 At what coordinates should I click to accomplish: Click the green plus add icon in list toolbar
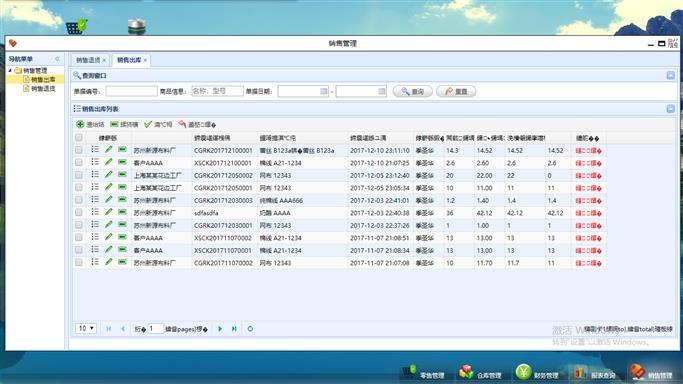pyautogui.click(x=80, y=125)
